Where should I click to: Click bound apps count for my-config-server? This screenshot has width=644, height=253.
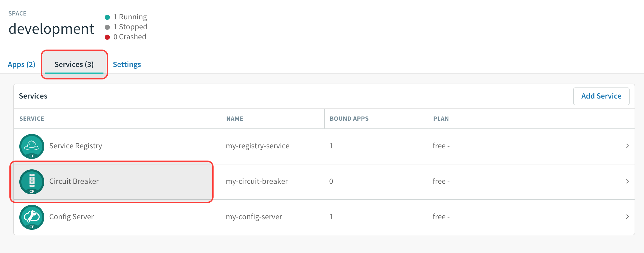(331, 217)
